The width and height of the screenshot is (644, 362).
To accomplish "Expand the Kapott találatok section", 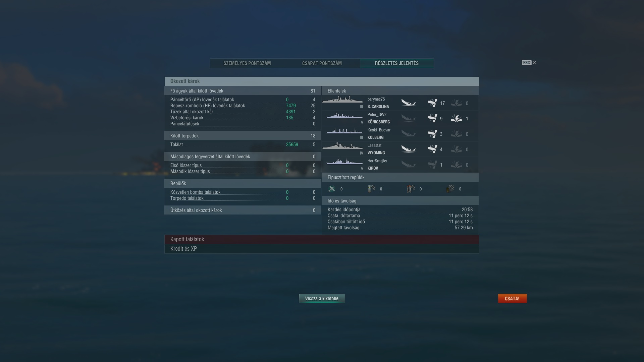I will [x=322, y=239].
